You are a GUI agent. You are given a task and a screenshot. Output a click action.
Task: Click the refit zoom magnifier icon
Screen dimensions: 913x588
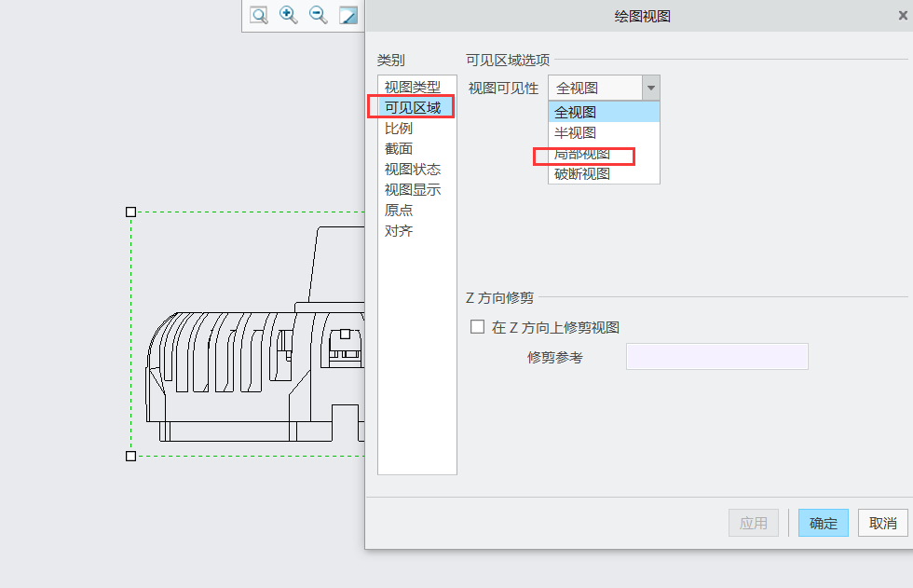[x=259, y=15]
